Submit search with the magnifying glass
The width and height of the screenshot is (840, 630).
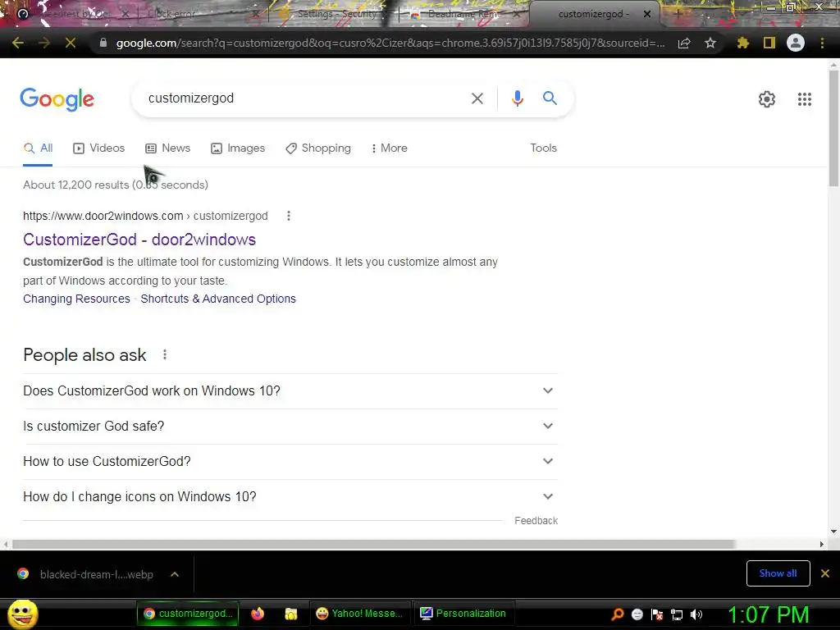click(x=550, y=98)
